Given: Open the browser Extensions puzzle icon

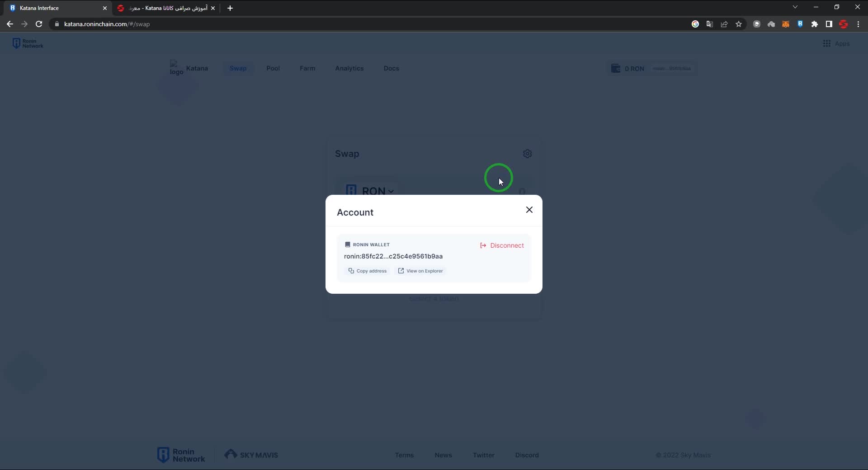Looking at the screenshot, I should click(x=814, y=24).
